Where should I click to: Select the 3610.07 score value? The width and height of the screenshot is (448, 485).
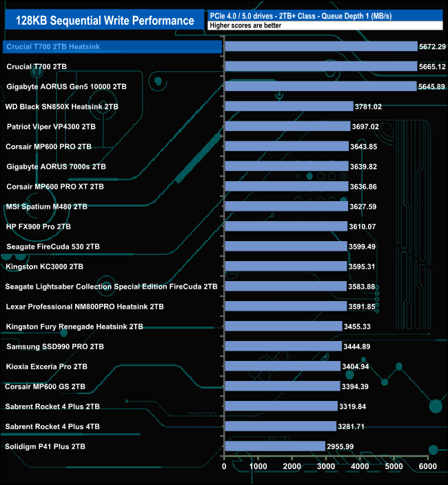pyautogui.click(x=363, y=227)
